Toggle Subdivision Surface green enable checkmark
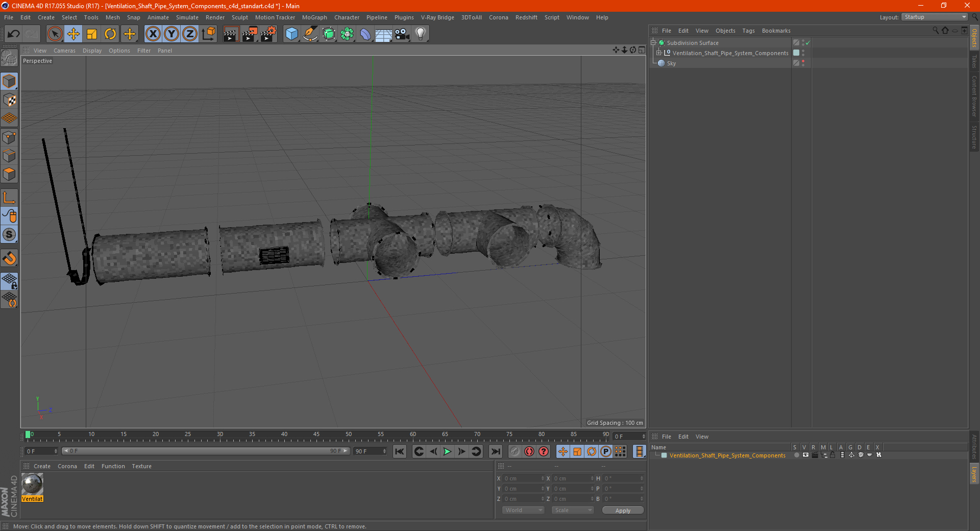Viewport: 980px width, 531px height. [x=808, y=43]
